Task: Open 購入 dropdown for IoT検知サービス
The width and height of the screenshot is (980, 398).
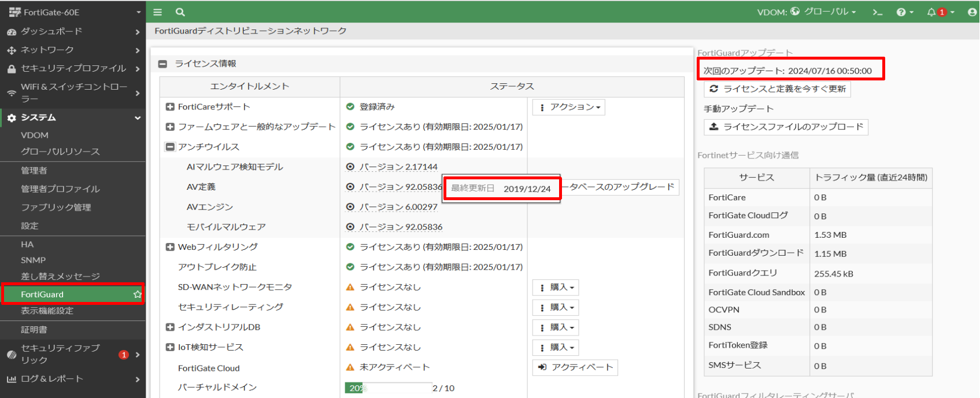Action: (x=556, y=347)
